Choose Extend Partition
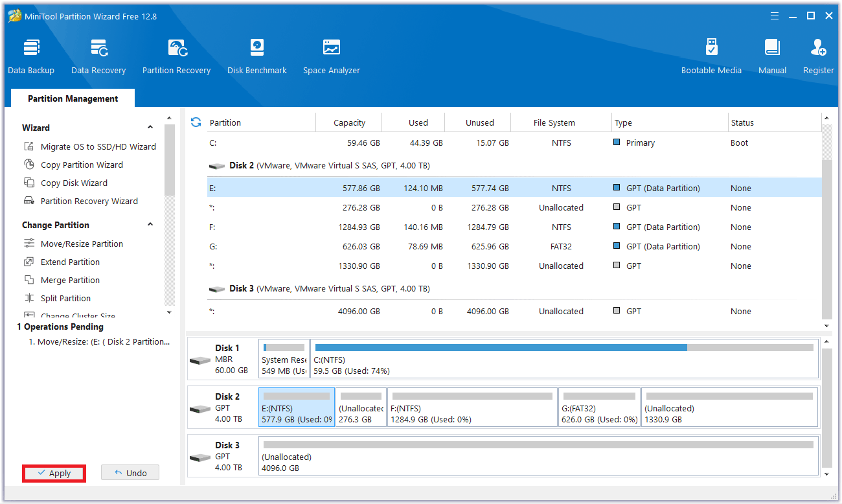The height and width of the screenshot is (504, 842). pyautogui.click(x=62, y=262)
